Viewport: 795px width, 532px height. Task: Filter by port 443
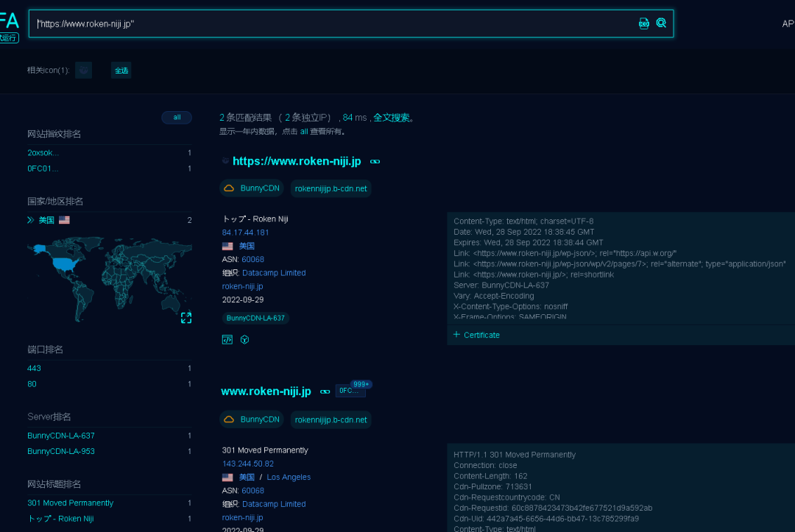(x=34, y=368)
